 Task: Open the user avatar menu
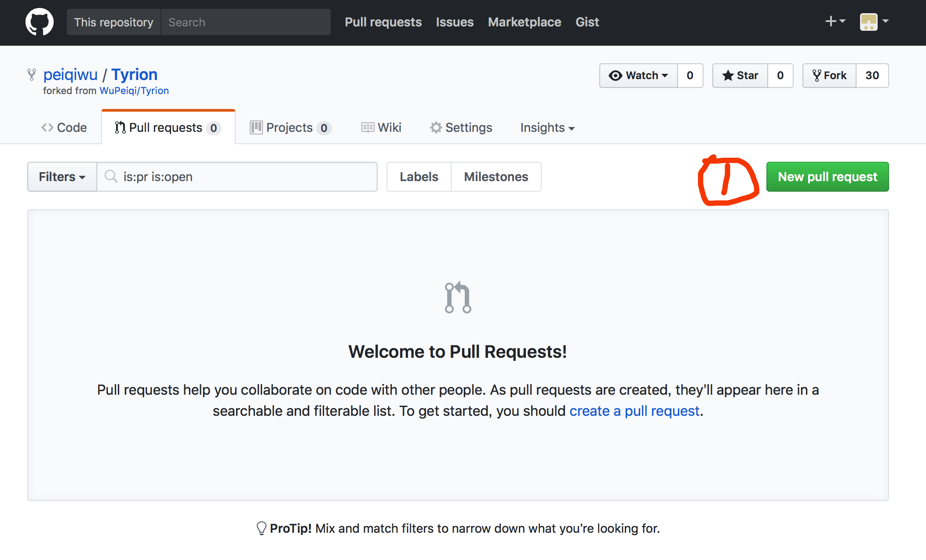click(874, 22)
